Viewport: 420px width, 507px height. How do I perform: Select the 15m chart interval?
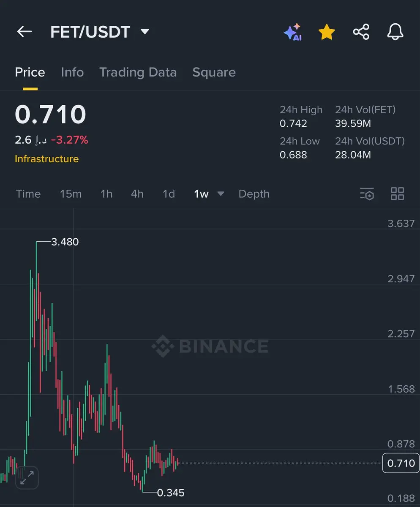[x=71, y=194]
